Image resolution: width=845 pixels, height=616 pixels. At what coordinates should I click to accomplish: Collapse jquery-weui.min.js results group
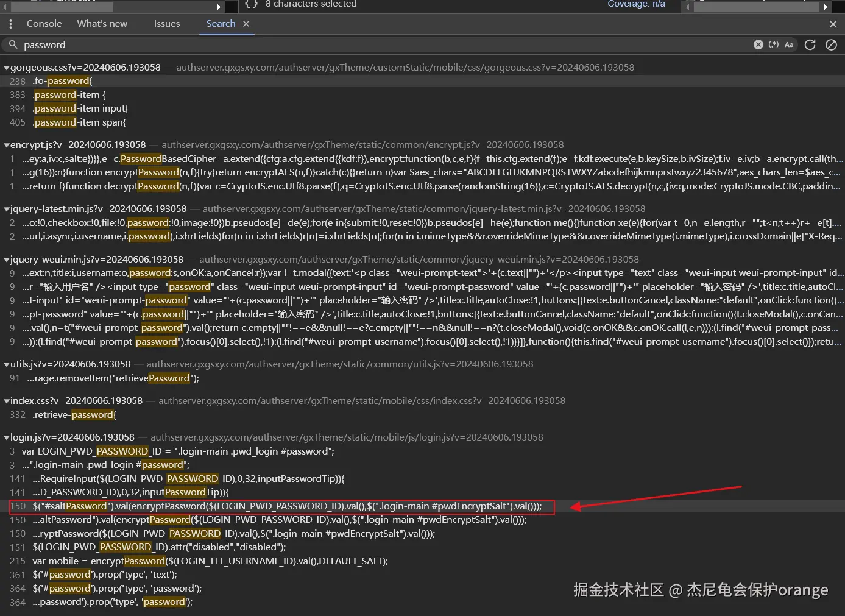point(7,260)
